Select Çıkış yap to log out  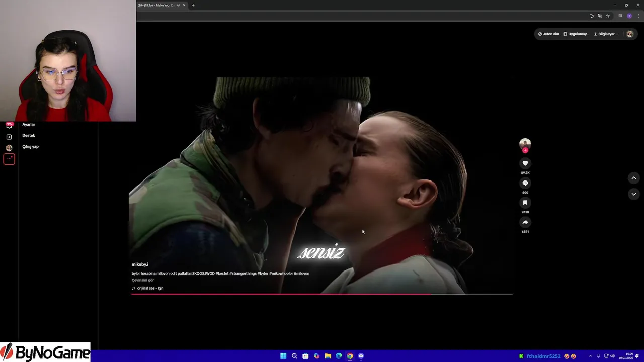coord(30,147)
